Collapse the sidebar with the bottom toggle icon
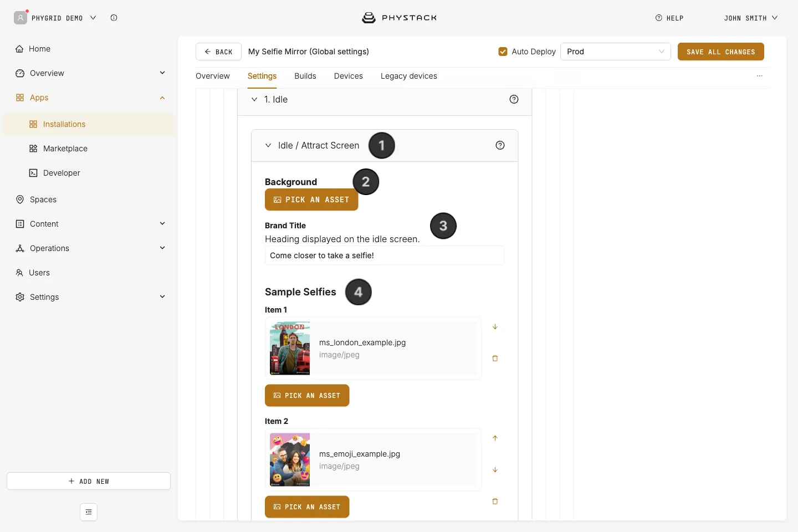The height and width of the screenshot is (532, 798). pyautogui.click(x=89, y=512)
